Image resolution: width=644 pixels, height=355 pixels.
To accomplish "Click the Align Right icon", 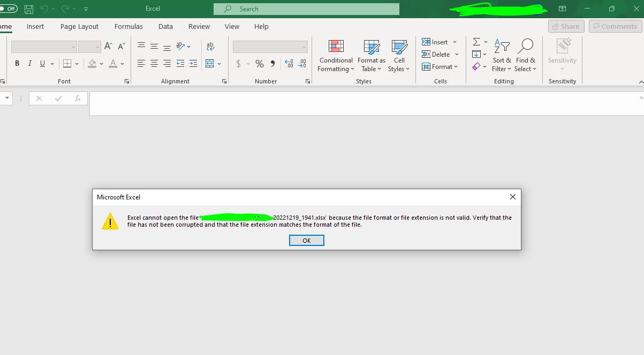I will (x=167, y=64).
